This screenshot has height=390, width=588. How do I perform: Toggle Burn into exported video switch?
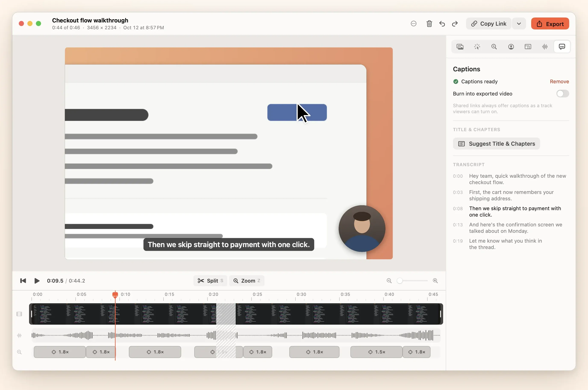click(x=563, y=94)
